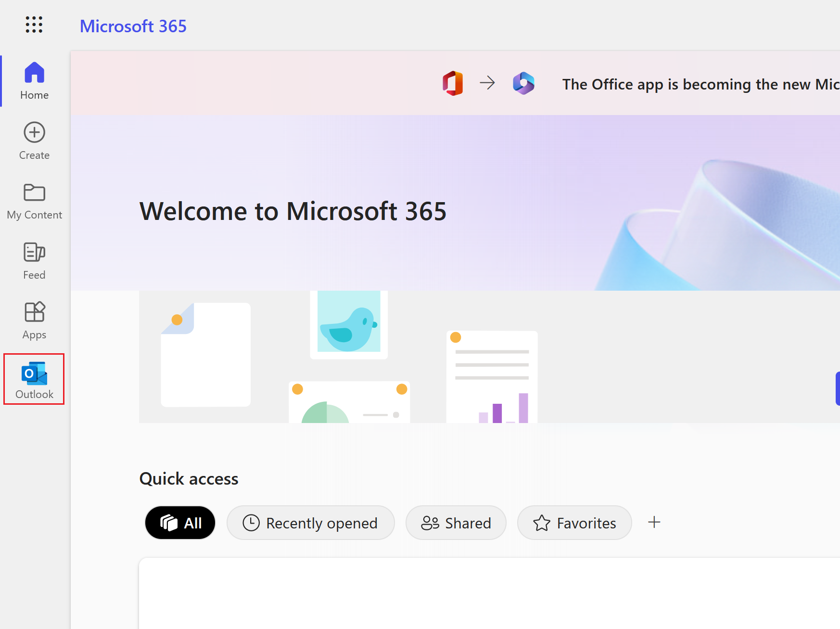Go to Home in the sidebar
The image size is (840, 629).
tap(34, 81)
